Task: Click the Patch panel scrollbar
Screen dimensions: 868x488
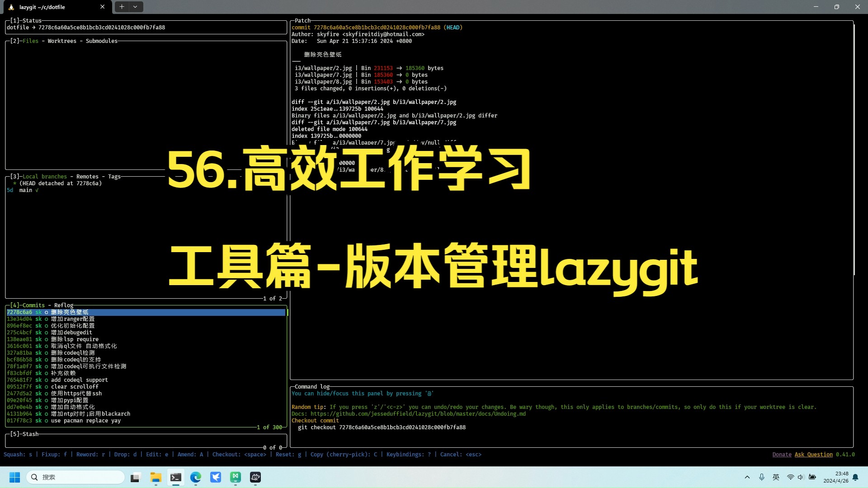Action: [x=854, y=149]
